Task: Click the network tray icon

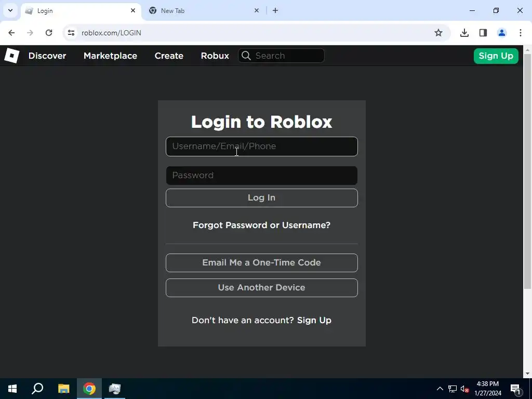Action: pyautogui.click(x=453, y=389)
